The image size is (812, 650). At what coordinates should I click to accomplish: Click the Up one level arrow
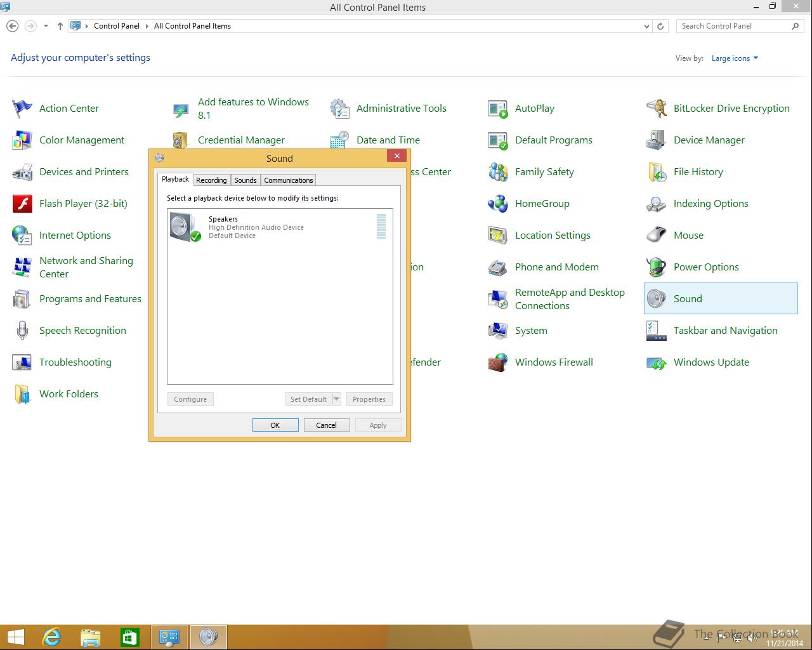pyautogui.click(x=60, y=26)
